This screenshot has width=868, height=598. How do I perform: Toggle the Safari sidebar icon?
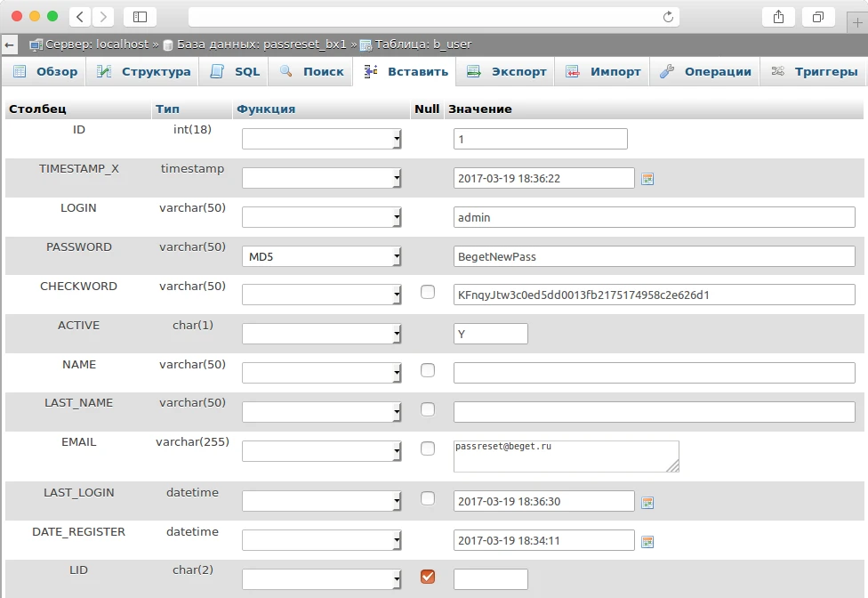point(140,17)
